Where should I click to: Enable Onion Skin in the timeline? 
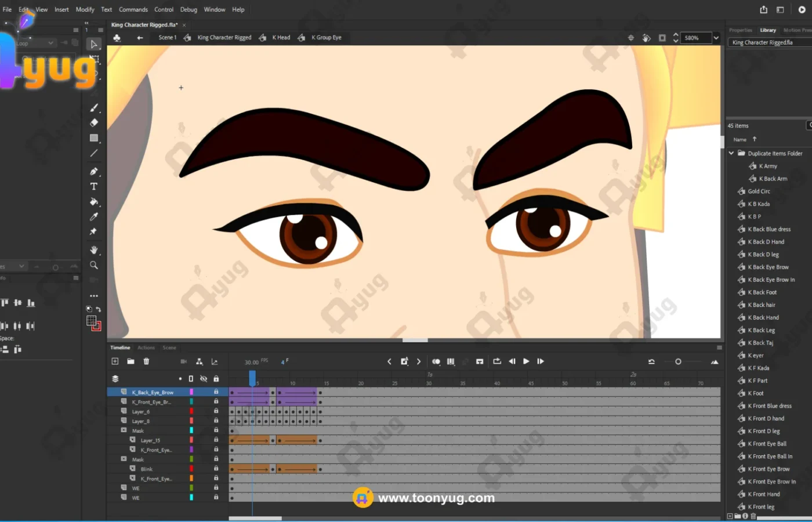(436, 361)
